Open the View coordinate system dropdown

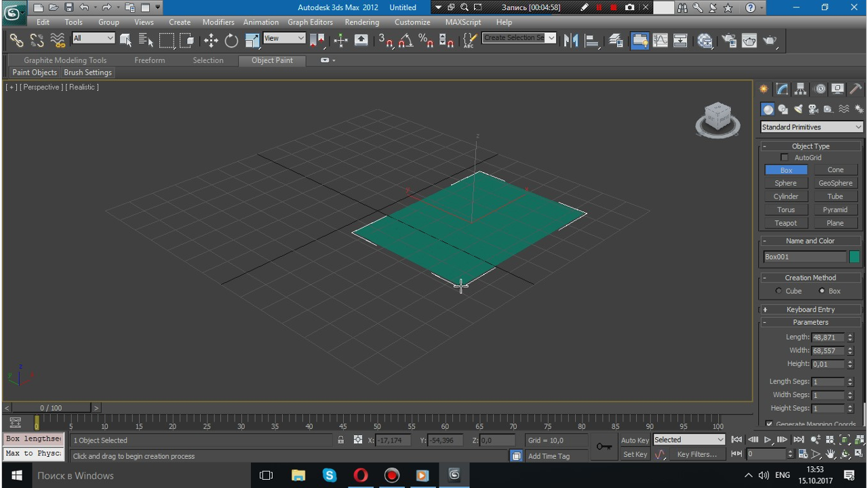(284, 39)
